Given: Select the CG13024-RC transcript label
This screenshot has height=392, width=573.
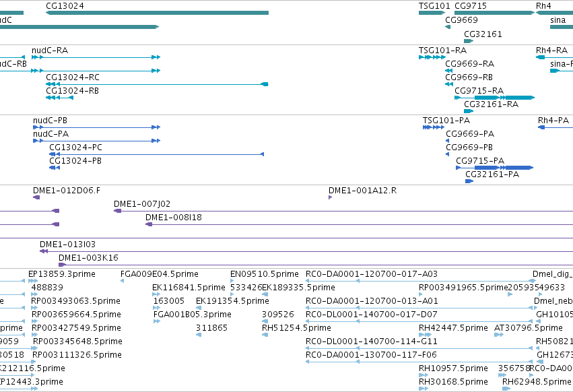Looking at the screenshot, I should click(x=72, y=77).
